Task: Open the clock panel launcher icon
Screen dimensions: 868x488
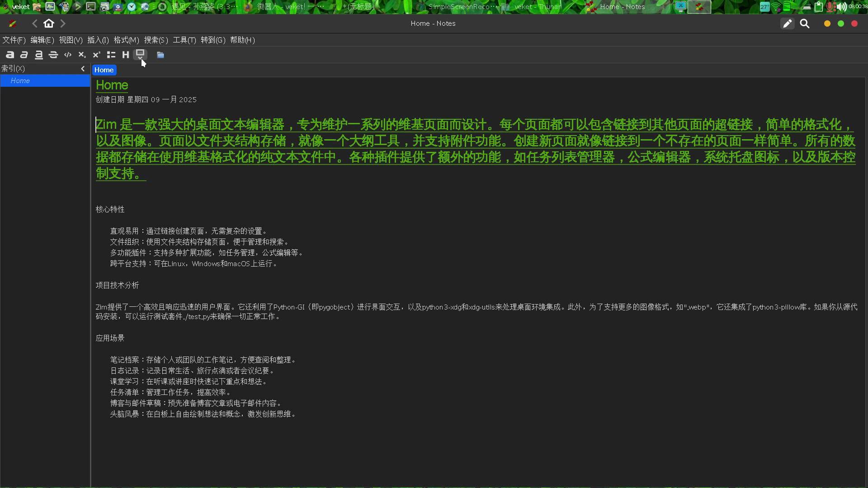Action: 132,7
